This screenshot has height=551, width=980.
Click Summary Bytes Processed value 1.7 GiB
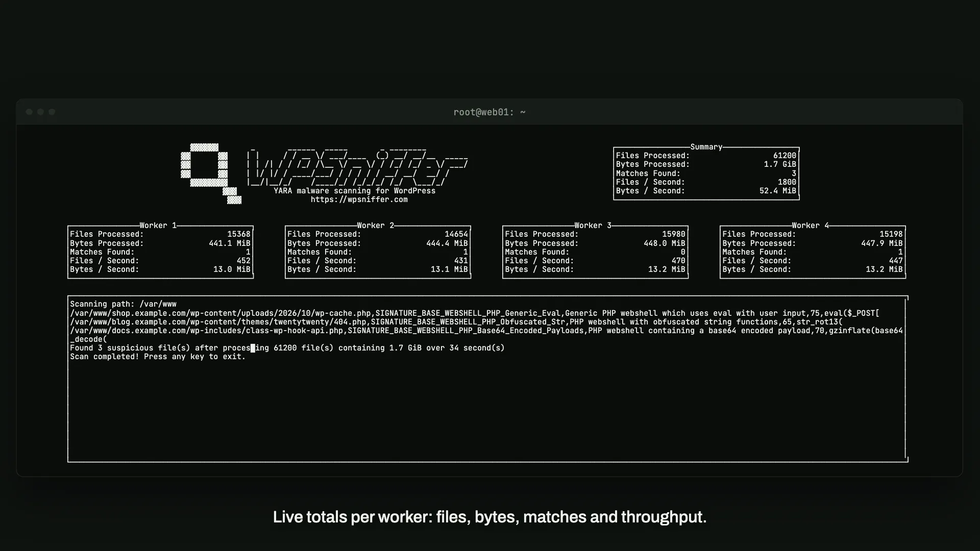pyautogui.click(x=780, y=164)
